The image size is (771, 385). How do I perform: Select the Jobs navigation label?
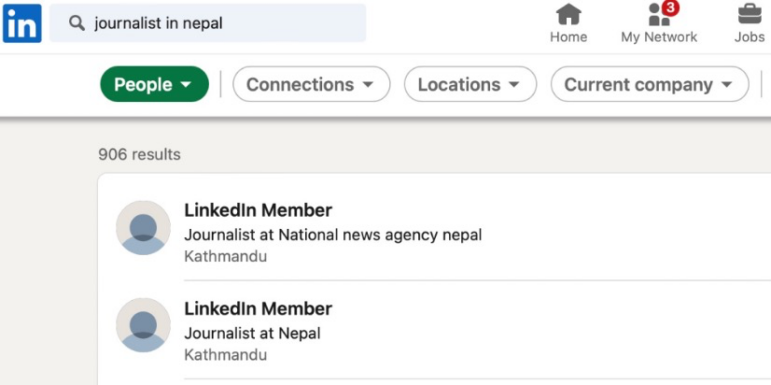pyautogui.click(x=749, y=37)
